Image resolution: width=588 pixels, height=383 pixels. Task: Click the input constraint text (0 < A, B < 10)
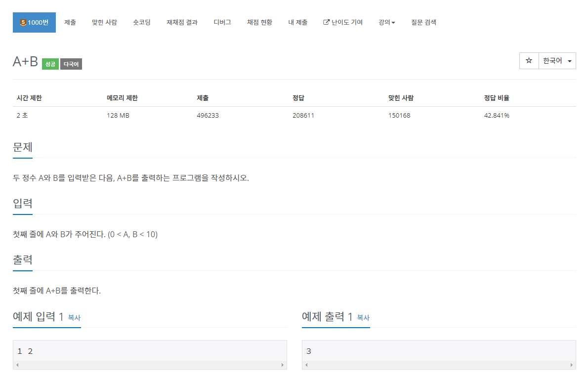point(132,234)
